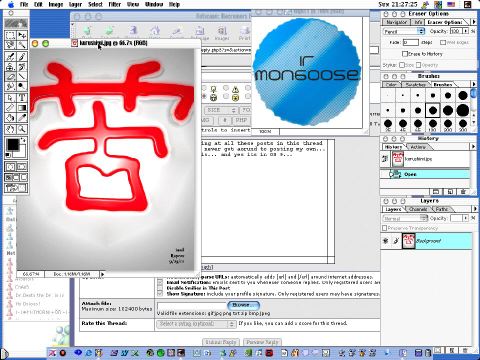This screenshot has width=480, height=360.
Task: Toggle Email Notification checkbox in forum
Action: pyautogui.click(x=160, y=282)
